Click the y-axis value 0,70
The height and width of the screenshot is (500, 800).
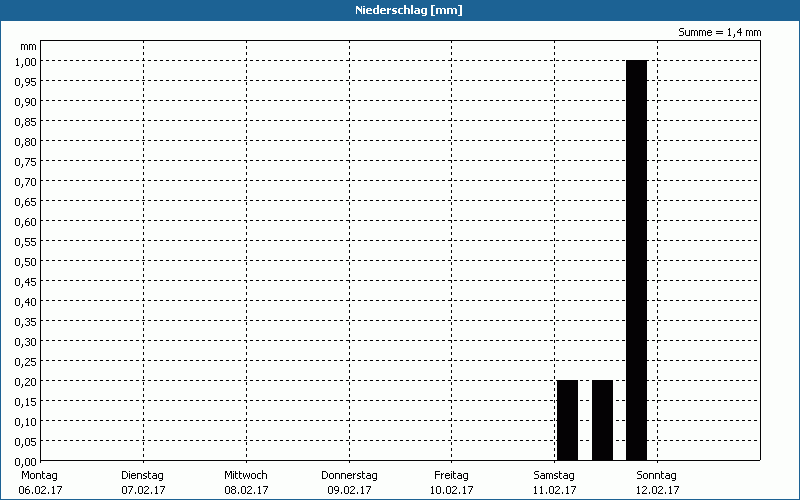coord(26,182)
